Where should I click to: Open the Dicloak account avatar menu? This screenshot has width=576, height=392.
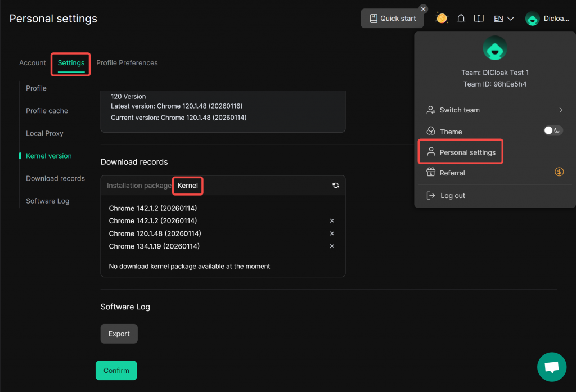tap(533, 19)
